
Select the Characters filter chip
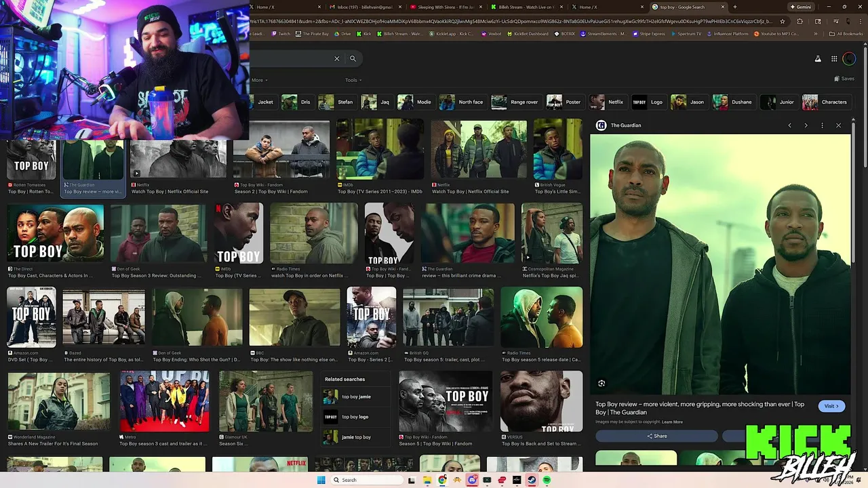pyautogui.click(x=825, y=102)
